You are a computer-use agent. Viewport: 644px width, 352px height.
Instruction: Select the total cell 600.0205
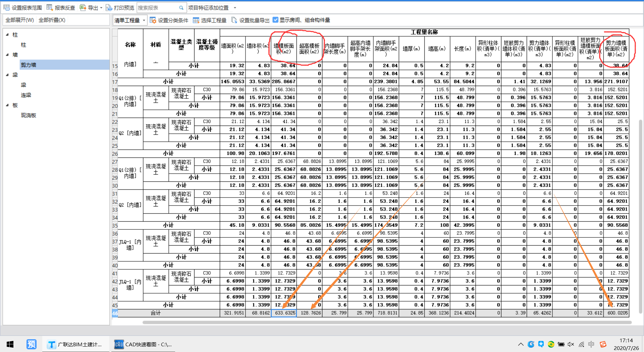click(x=616, y=313)
